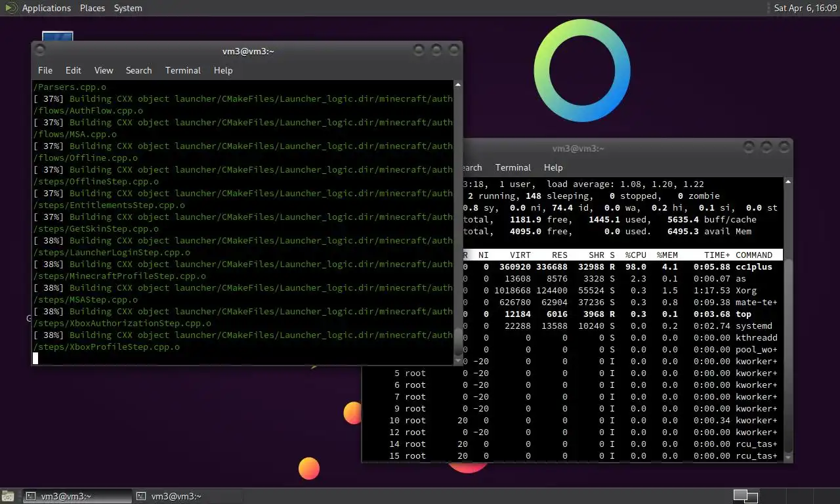Click the RES column header in top
Viewport: 840px width, 504px height.
coord(559,255)
